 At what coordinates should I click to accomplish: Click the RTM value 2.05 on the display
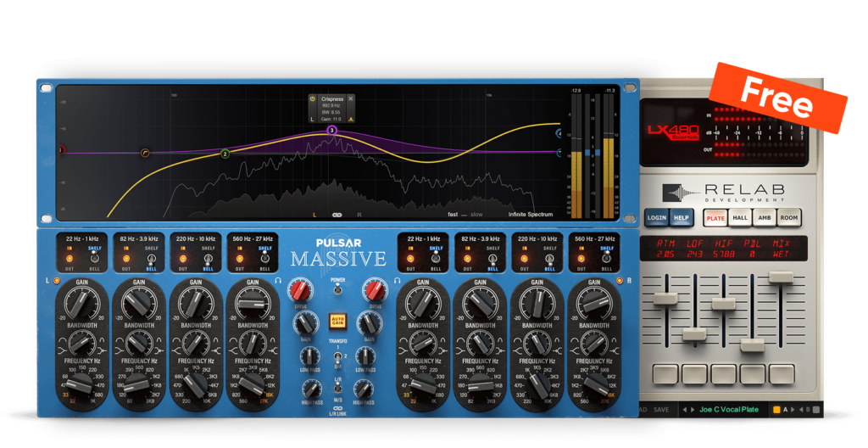click(665, 254)
